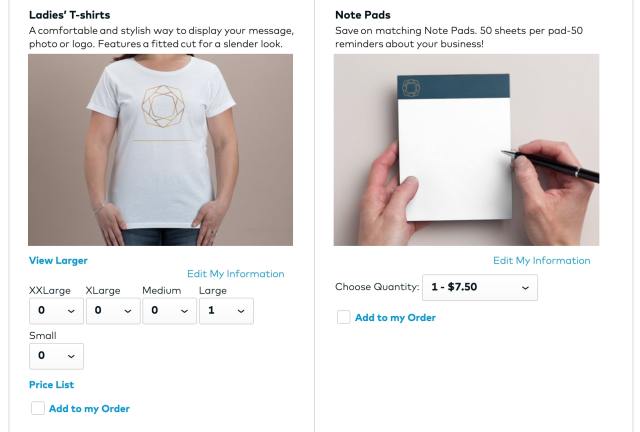Open the Choose Quantity dropdown for Note Pads

click(479, 288)
